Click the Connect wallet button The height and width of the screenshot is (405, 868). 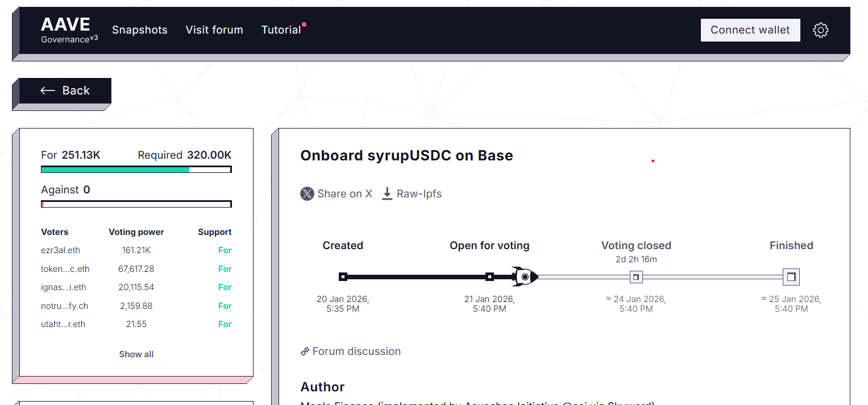(750, 30)
